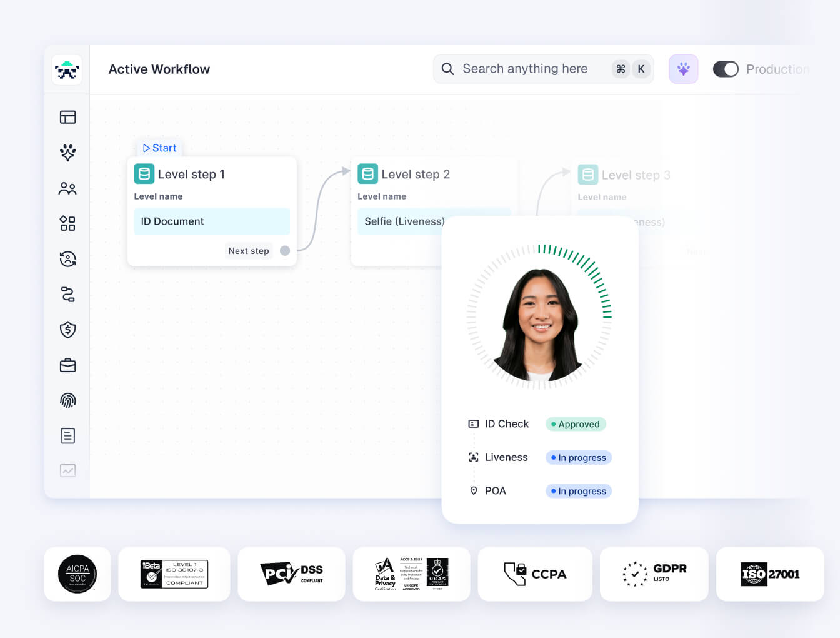Click the PCI DSS compliant badge

[292, 574]
